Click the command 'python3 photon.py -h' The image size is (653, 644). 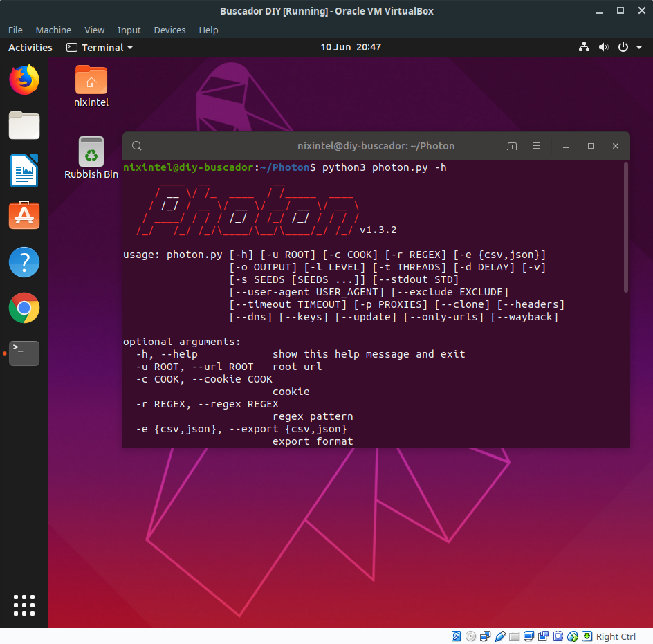click(x=384, y=167)
